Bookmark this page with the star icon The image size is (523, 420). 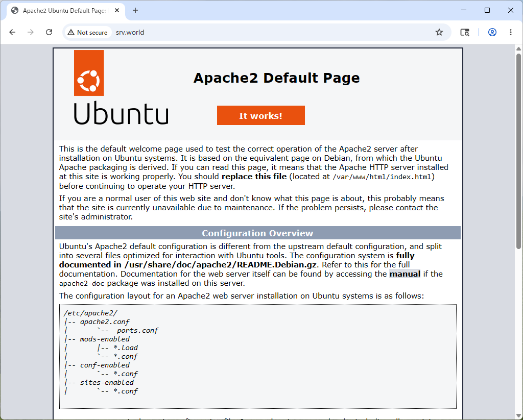tap(439, 32)
